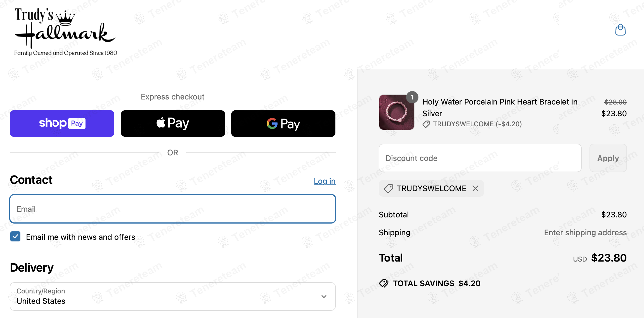Screen dimensions: 644x318
Task: Click the Email me with news label text
Action: coord(80,237)
